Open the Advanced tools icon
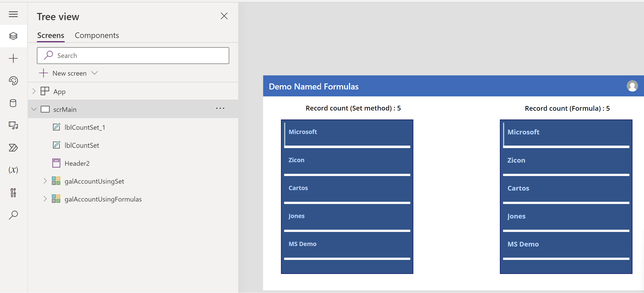The height and width of the screenshot is (293, 644). [x=13, y=193]
